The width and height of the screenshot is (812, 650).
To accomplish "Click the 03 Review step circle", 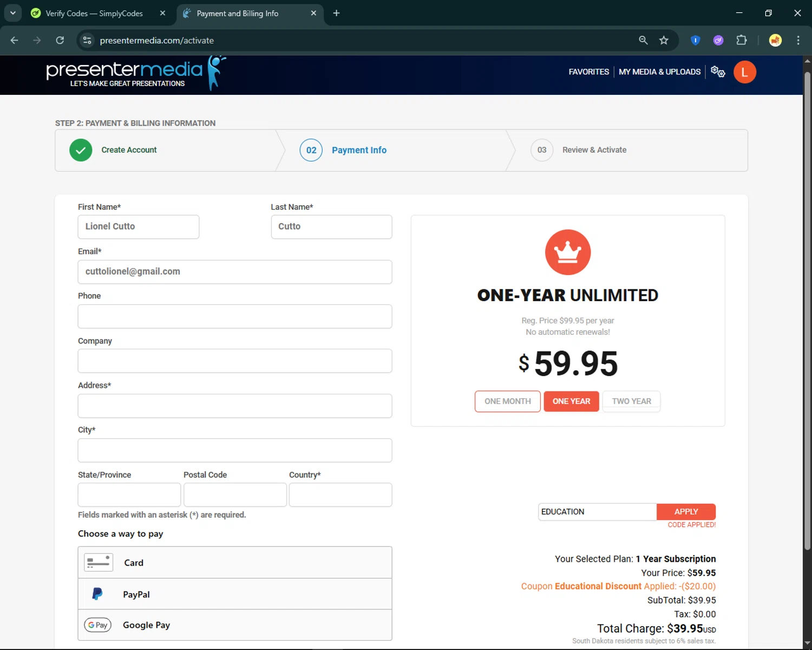I will click(x=542, y=150).
